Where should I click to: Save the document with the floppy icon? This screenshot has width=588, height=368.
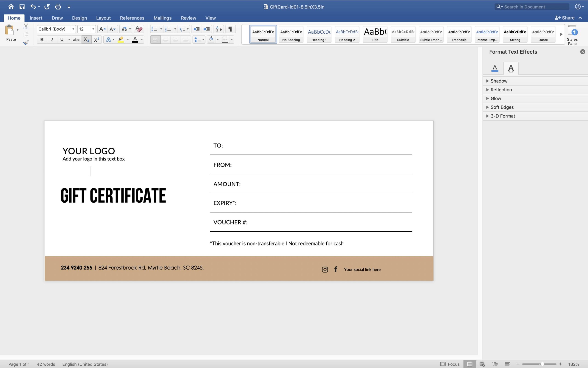pyautogui.click(x=22, y=7)
